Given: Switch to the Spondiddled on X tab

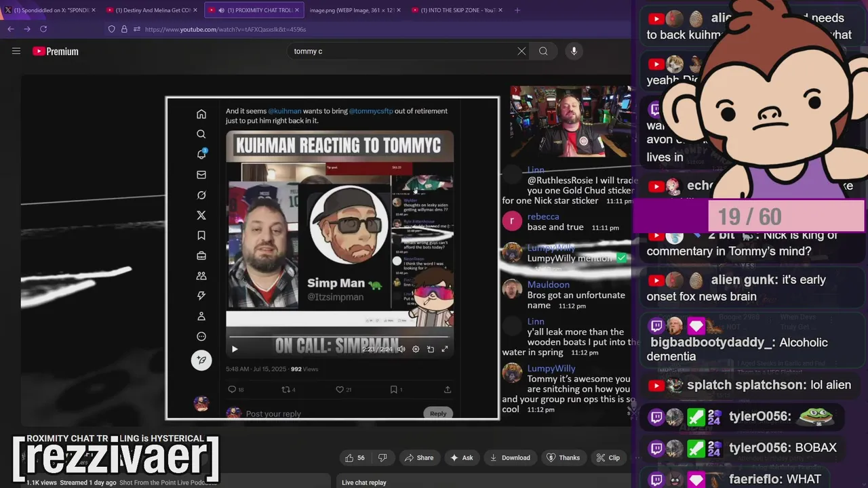Looking at the screenshot, I should 51,10.
